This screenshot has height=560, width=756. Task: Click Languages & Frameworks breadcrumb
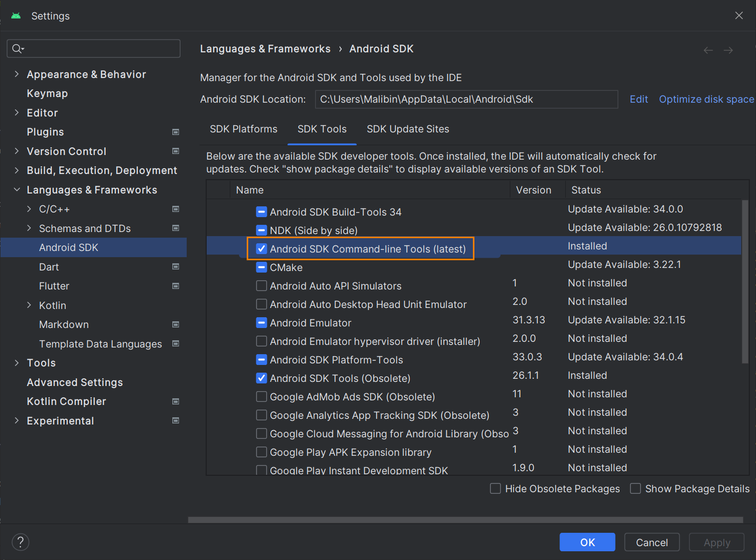point(265,49)
